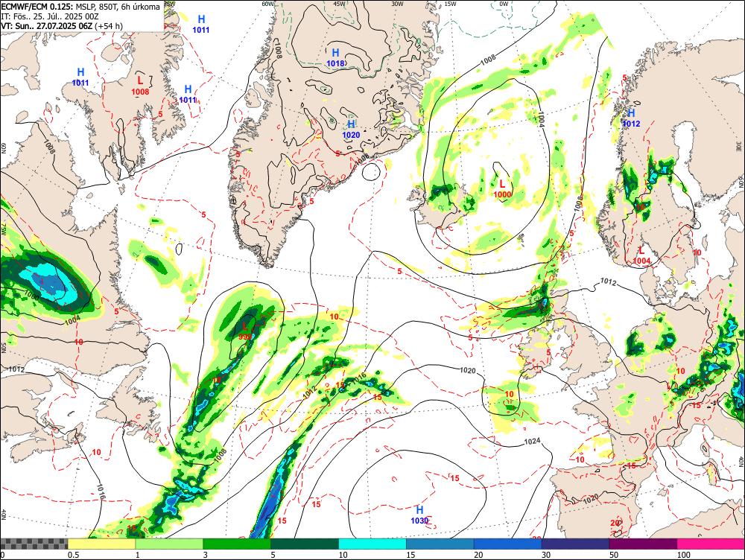Click the '1012' isobar label over the North Sea

(608, 282)
